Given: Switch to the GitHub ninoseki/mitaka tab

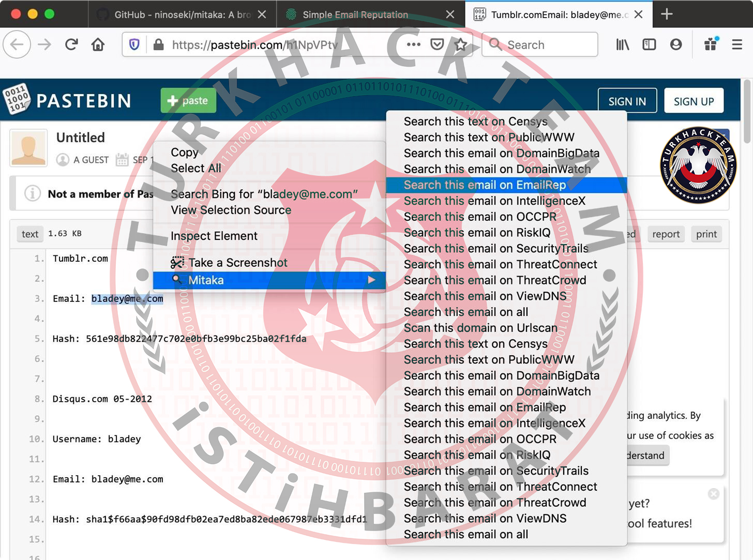Looking at the screenshot, I should [183, 14].
